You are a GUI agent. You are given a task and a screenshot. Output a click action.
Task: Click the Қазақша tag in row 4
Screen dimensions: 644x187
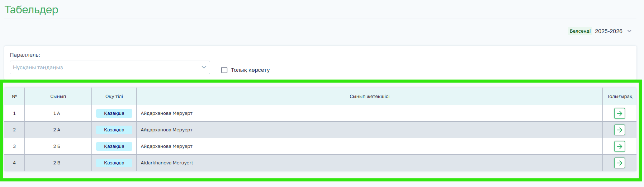[114, 163]
